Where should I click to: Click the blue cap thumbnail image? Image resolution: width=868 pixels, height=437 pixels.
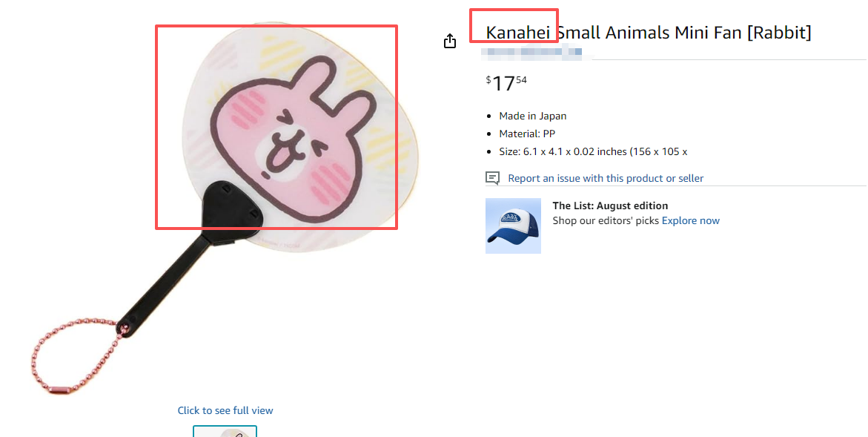tap(513, 226)
